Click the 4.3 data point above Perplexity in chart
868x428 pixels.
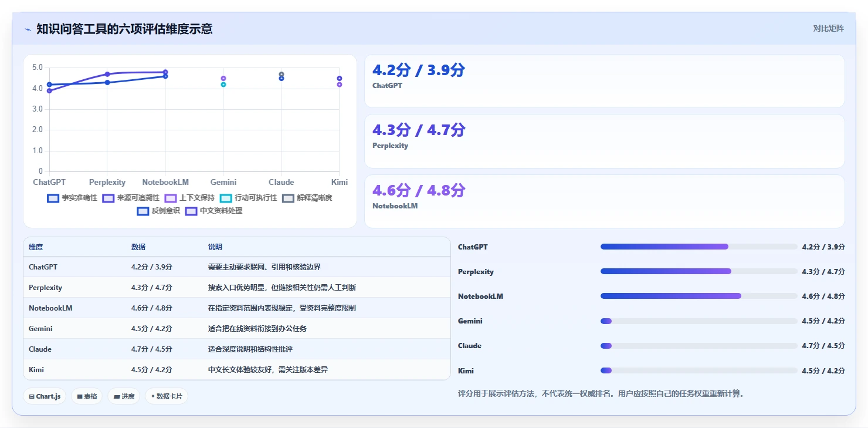(107, 82)
